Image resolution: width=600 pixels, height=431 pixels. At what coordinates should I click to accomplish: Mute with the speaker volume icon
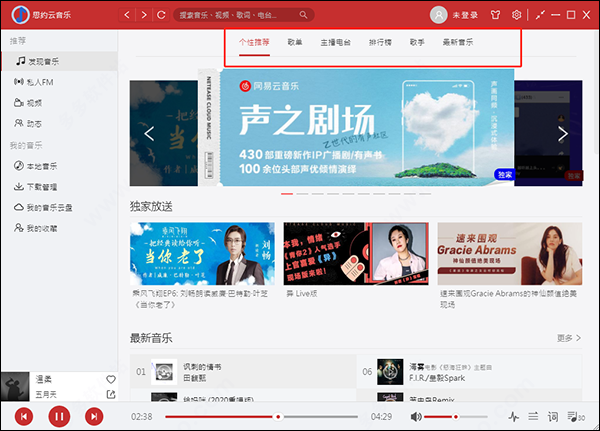[x=416, y=416]
